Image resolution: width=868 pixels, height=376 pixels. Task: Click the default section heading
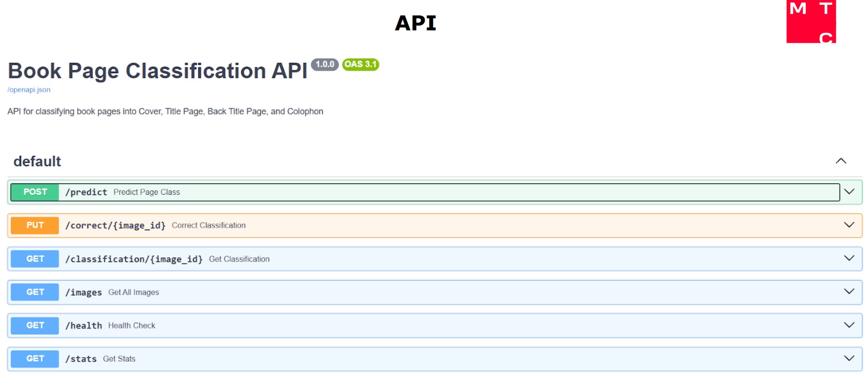click(37, 161)
